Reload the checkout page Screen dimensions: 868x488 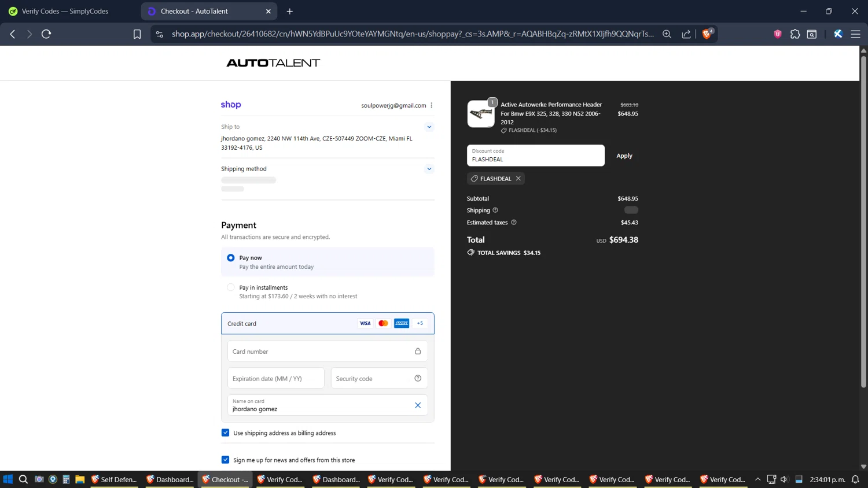pyautogui.click(x=46, y=34)
